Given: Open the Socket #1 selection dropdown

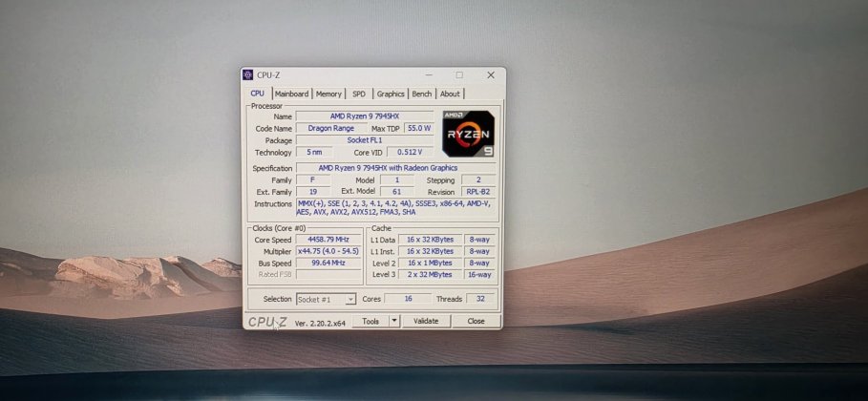Looking at the screenshot, I should point(326,299).
